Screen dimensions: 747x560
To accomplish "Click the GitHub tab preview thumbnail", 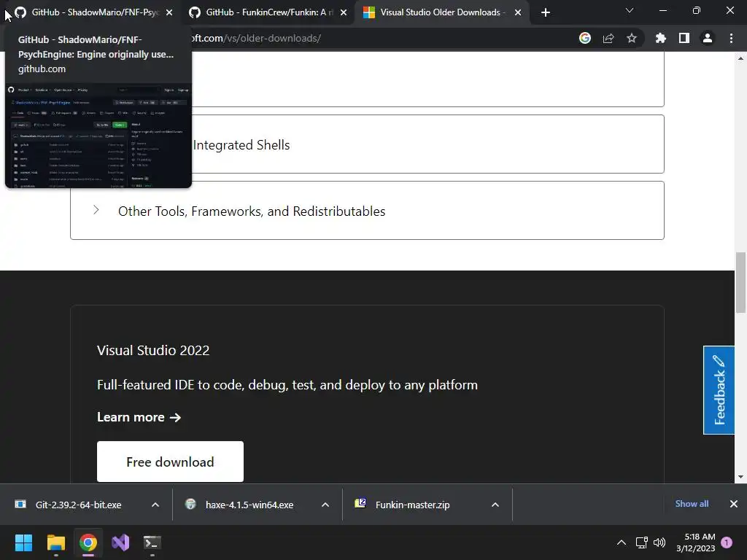I will (x=98, y=135).
